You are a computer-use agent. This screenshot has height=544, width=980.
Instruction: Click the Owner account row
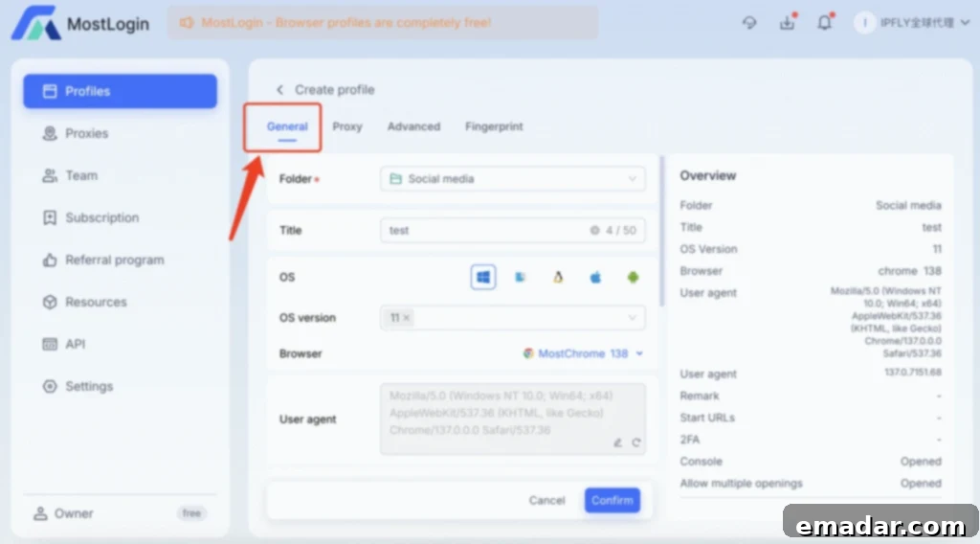click(120, 513)
